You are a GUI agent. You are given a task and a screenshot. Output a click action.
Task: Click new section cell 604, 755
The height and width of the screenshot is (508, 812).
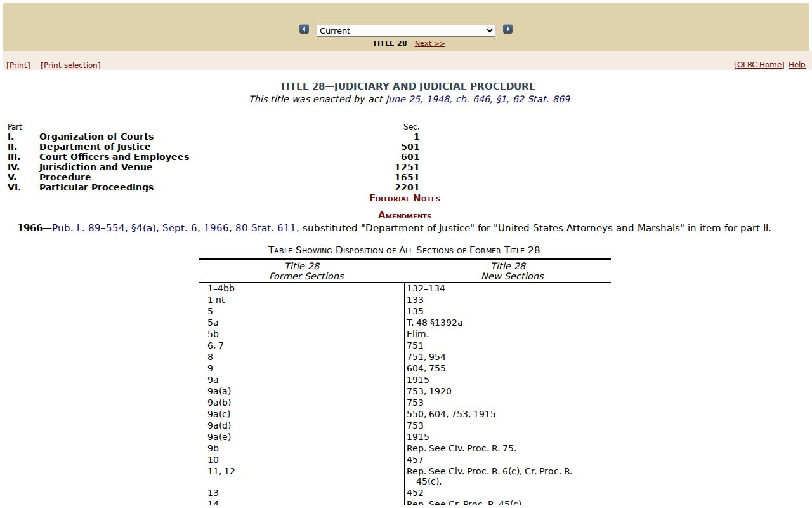tap(426, 368)
